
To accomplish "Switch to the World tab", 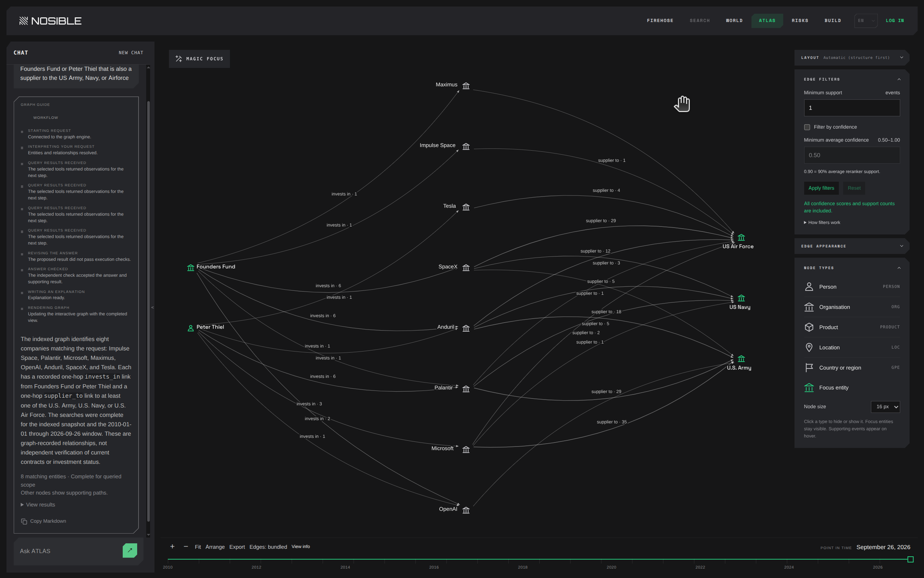I will 734,21.
